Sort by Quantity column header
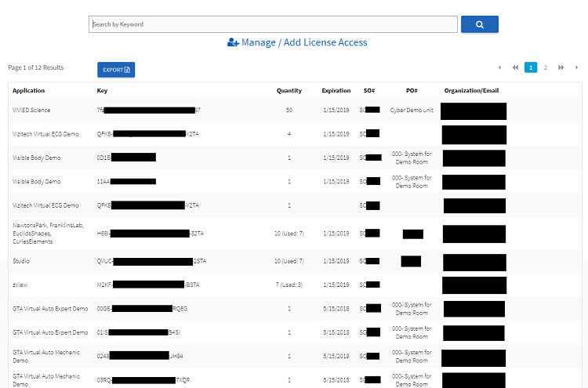 289,91
